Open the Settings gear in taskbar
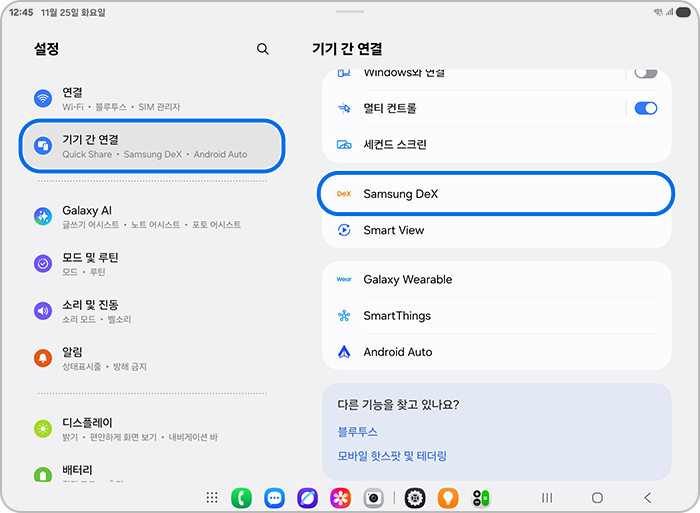Viewport: 700px width, 513px height. click(x=415, y=498)
